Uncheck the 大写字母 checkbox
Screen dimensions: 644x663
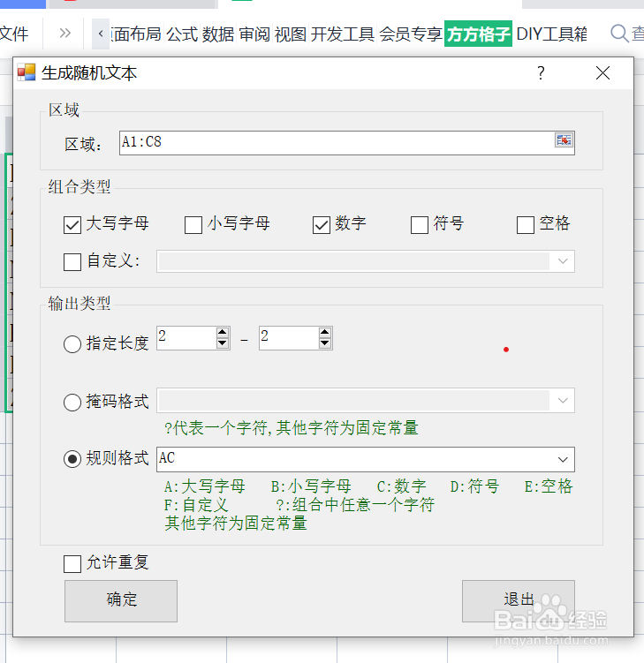click(72, 225)
